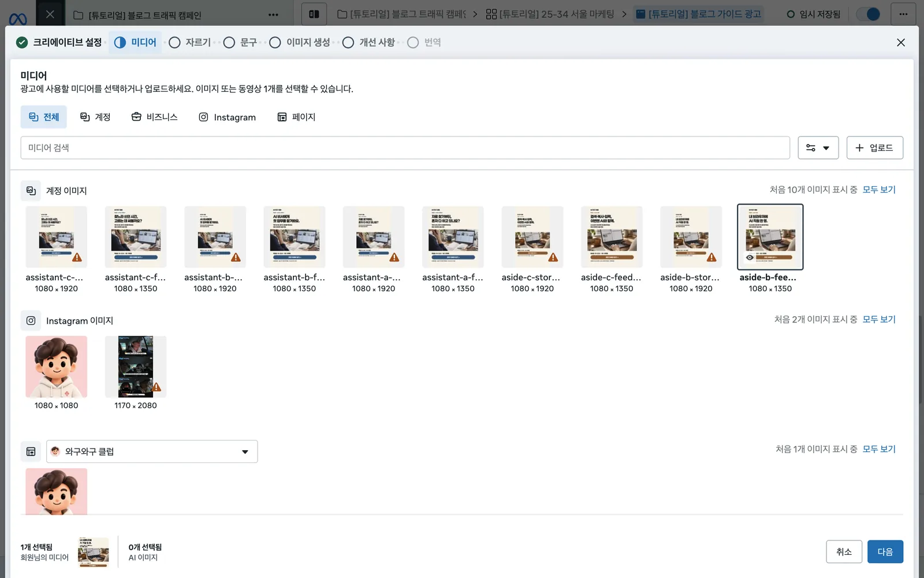Select the Instagram media tab
This screenshot has width=924, height=578.
(x=227, y=117)
